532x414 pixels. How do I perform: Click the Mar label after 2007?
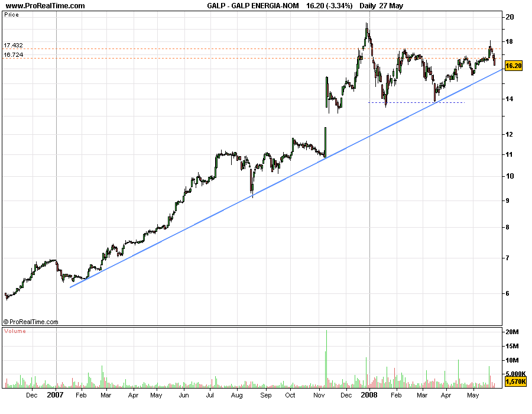point(106,395)
